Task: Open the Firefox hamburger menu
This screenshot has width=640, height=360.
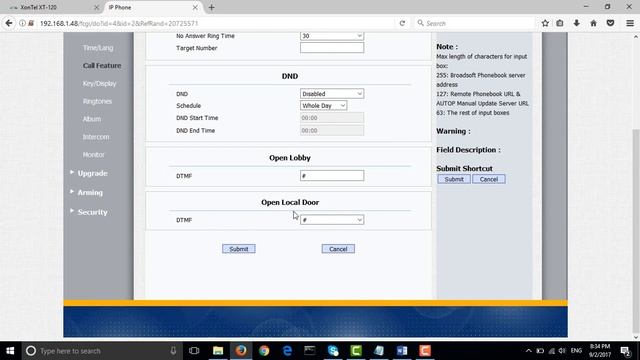Action: pyautogui.click(x=630, y=23)
